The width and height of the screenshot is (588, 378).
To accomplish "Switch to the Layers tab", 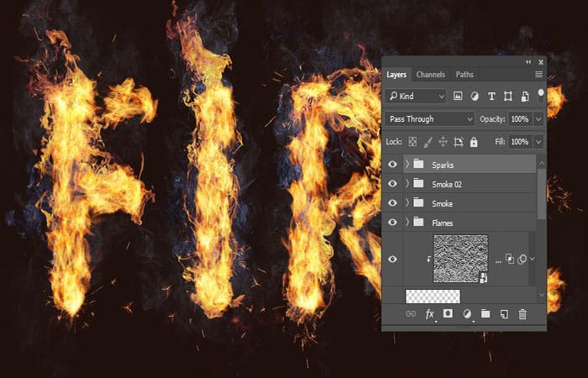I will coord(396,75).
